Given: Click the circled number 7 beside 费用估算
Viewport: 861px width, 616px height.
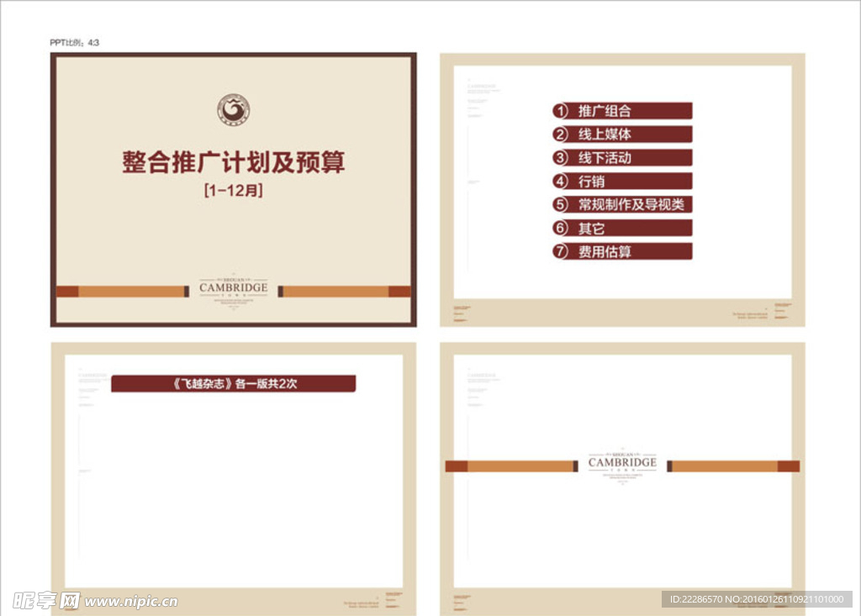Looking at the screenshot, I should [x=561, y=251].
